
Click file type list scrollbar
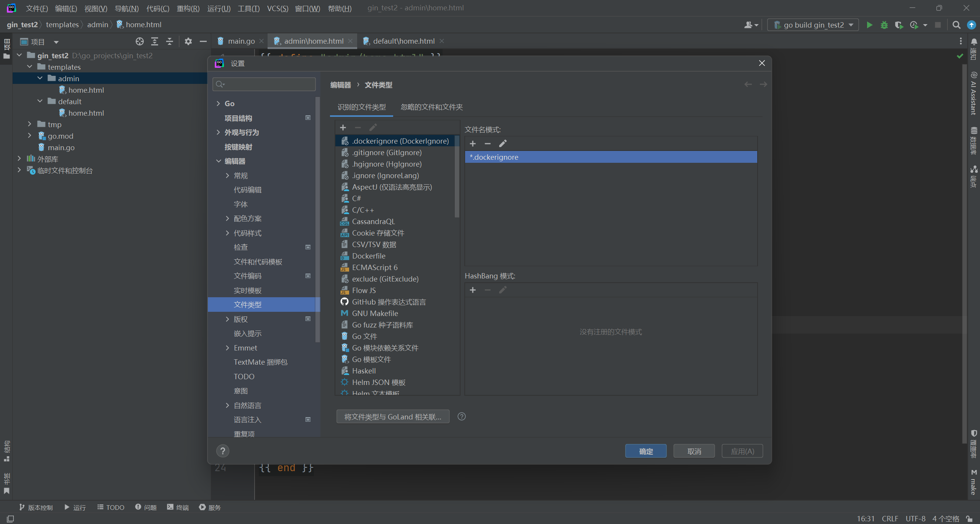(457, 176)
